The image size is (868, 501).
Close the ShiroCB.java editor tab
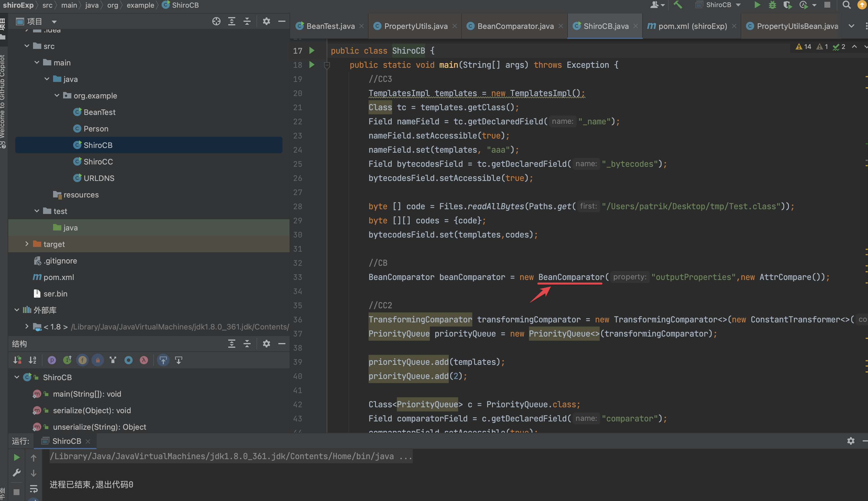pos(636,26)
